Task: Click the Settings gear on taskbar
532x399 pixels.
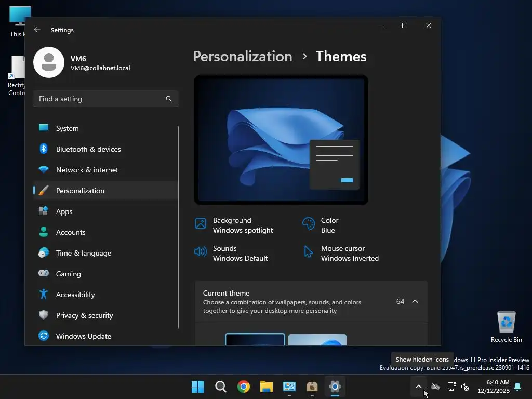Action: (x=335, y=387)
